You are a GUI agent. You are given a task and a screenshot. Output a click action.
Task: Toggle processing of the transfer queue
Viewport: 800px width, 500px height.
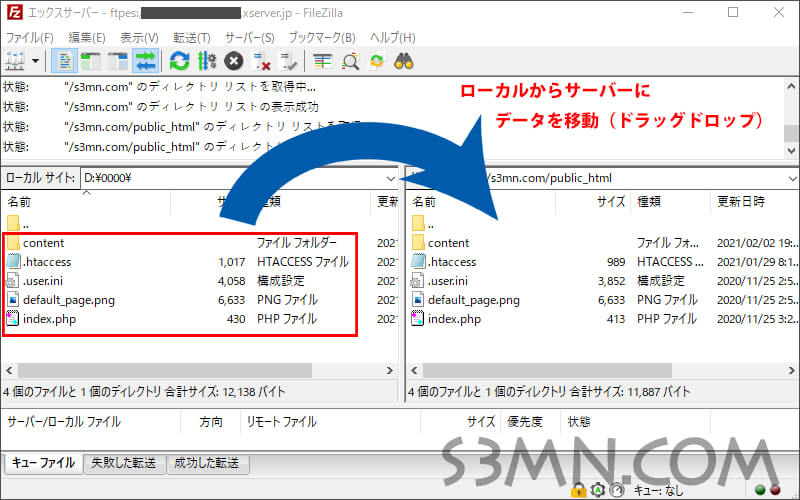pyautogui.click(x=207, y=61)
